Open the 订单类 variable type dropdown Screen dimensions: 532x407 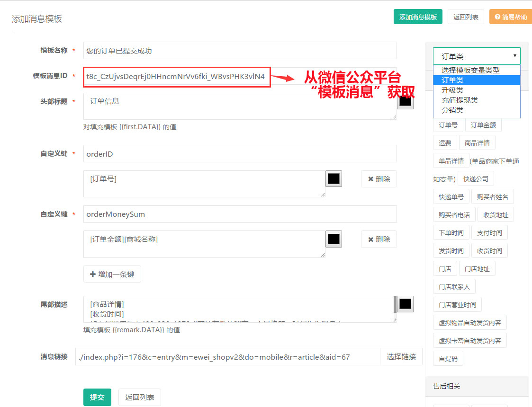476,56
